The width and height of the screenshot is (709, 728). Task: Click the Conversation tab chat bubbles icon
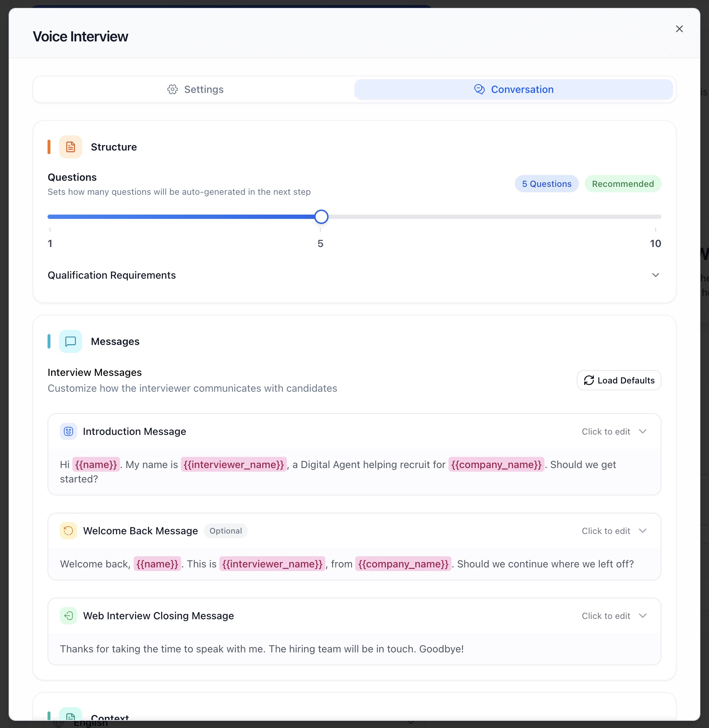click(479, 89)
